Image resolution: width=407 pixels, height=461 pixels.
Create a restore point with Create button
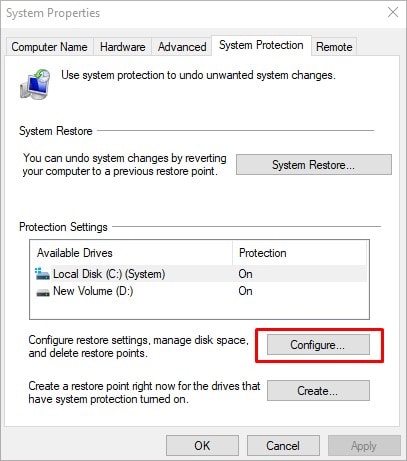[318, 390]
